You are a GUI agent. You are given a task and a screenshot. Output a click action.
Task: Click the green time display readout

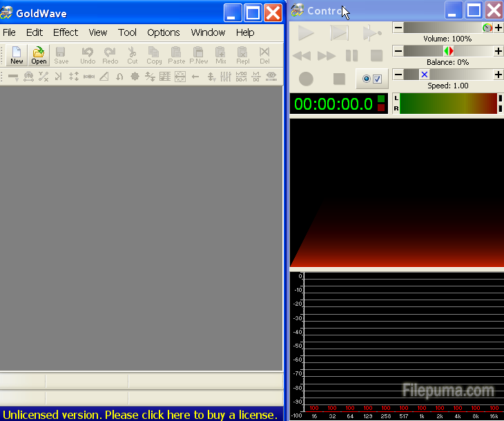[333, 104]
